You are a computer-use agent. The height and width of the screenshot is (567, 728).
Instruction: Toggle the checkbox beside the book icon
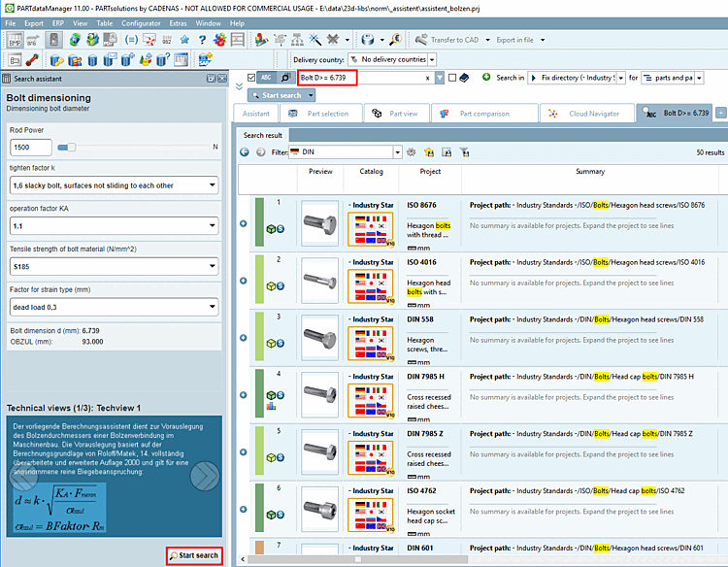tap(452, 78)
